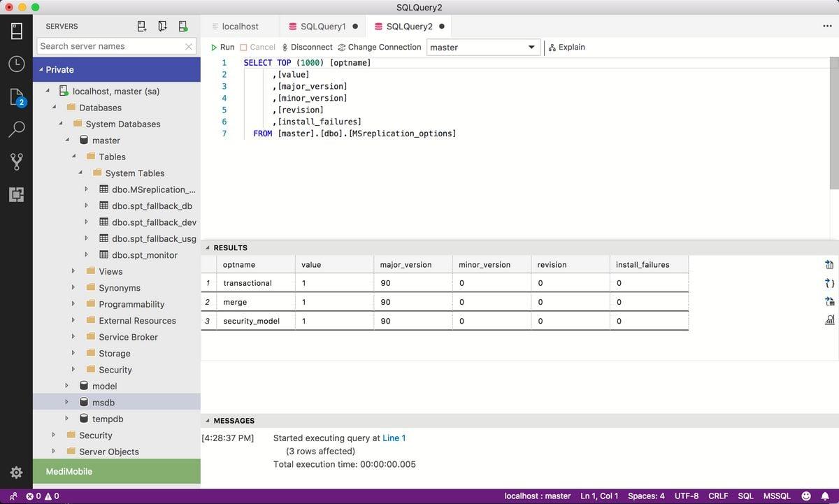This screenshot has width=839, height=504.
Task: Click the Save as Excel results icon
Action: (x=829, y=301)
